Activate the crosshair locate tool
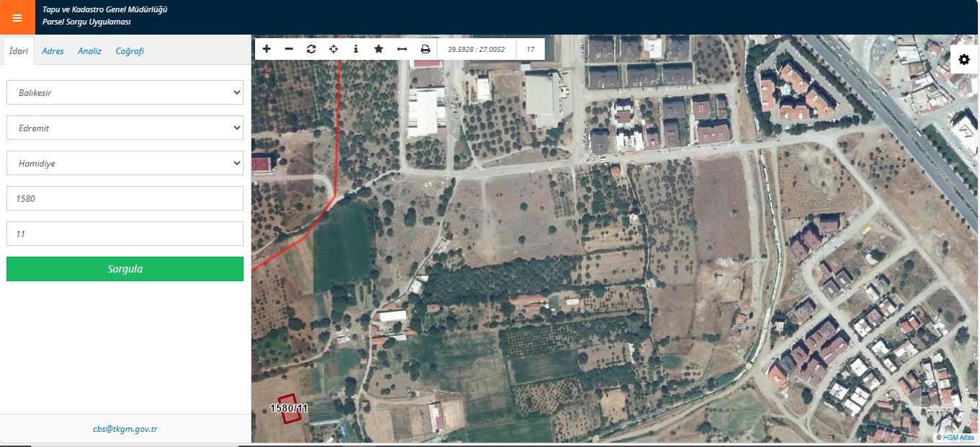 pyautogui.click(x=334, y=49)
